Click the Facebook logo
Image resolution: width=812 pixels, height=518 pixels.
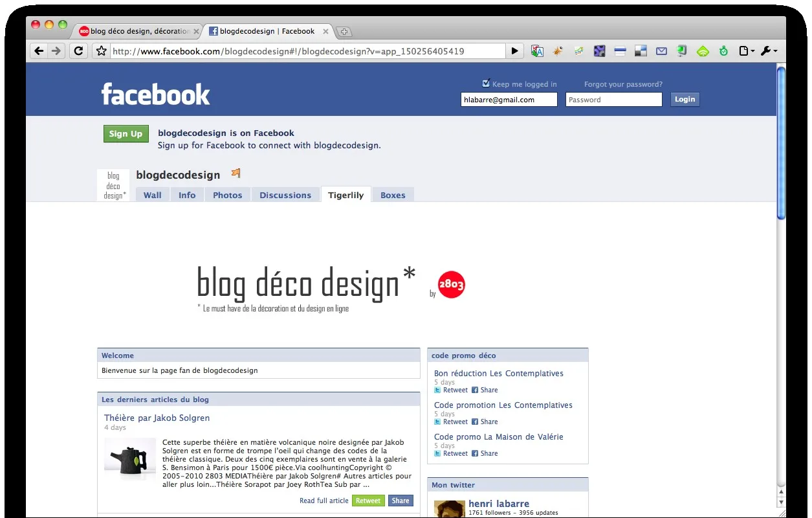point(155,95)
